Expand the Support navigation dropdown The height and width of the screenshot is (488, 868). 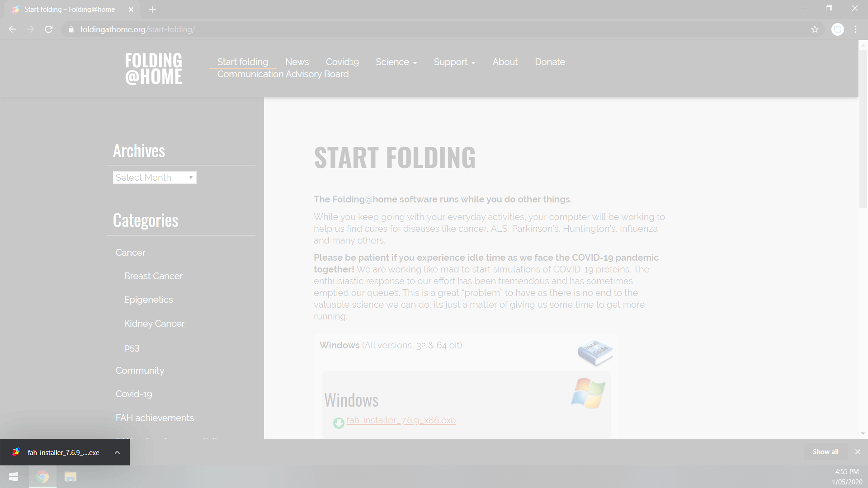click(x=455, y=61)
